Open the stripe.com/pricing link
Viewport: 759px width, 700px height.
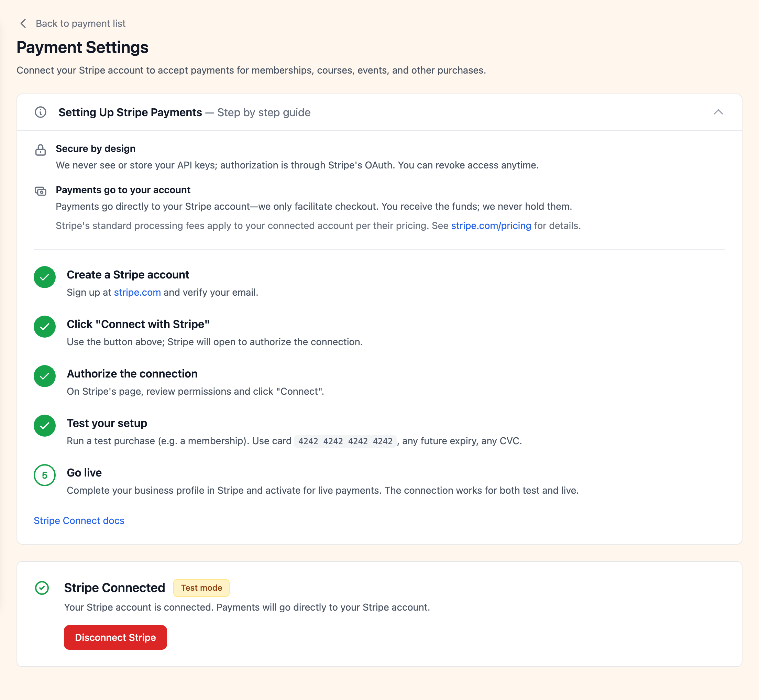[x=491, y=226]
